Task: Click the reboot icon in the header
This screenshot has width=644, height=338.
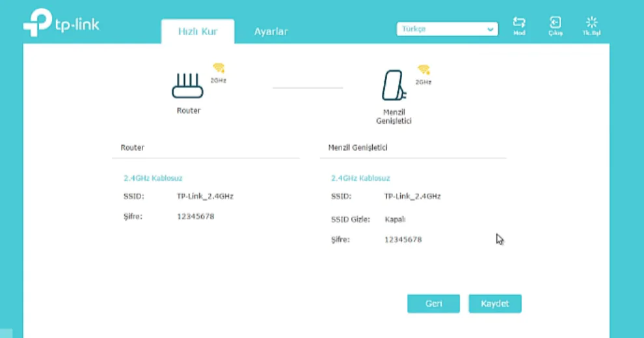Action: (591, 25)
